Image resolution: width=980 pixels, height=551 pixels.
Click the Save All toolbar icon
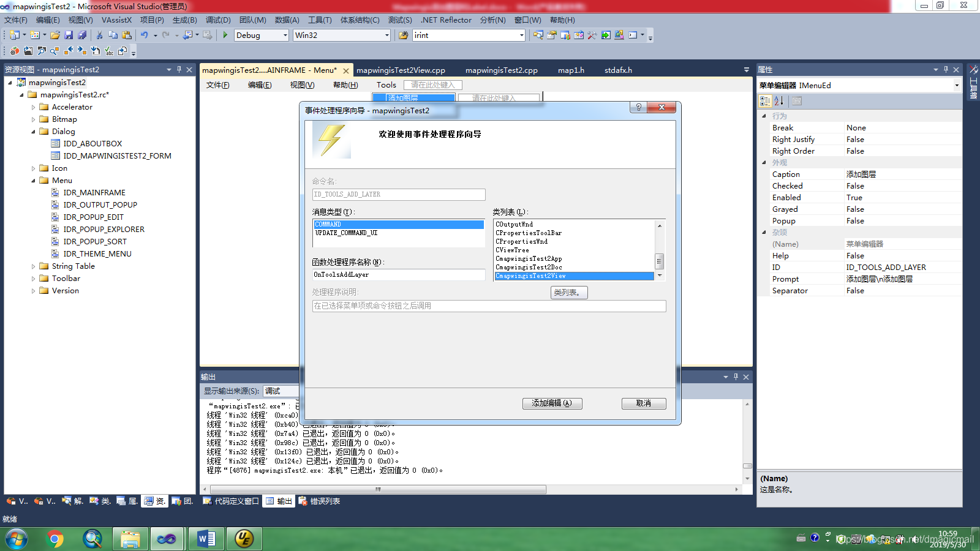[82, 35]
